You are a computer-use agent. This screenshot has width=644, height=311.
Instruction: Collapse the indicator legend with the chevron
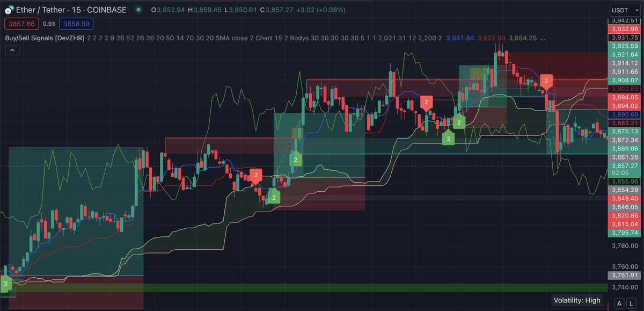12,50
